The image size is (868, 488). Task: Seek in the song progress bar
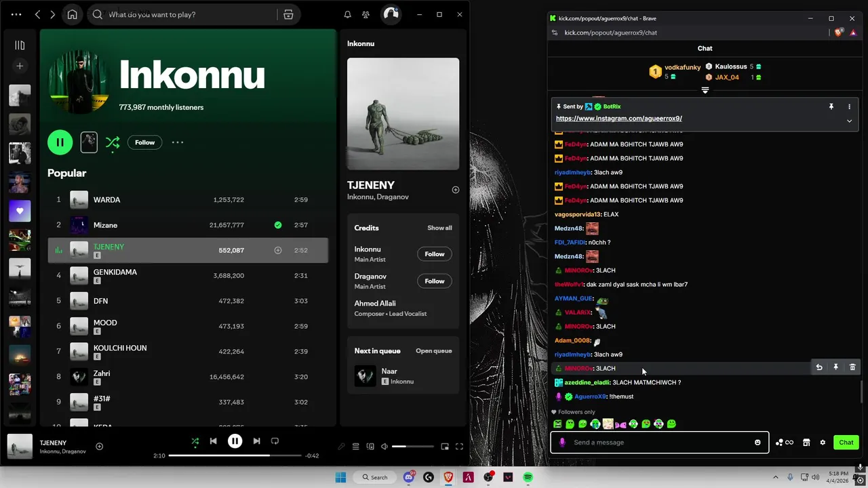point(234,455)
